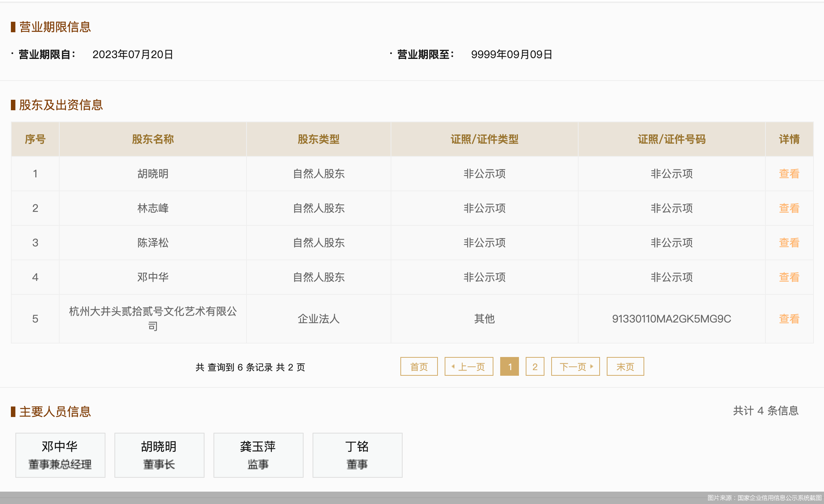Viewport: 824px width, 504px height.
Task: Click 企业法人 shareholder type cell
Action: click(x=319, y=319)
